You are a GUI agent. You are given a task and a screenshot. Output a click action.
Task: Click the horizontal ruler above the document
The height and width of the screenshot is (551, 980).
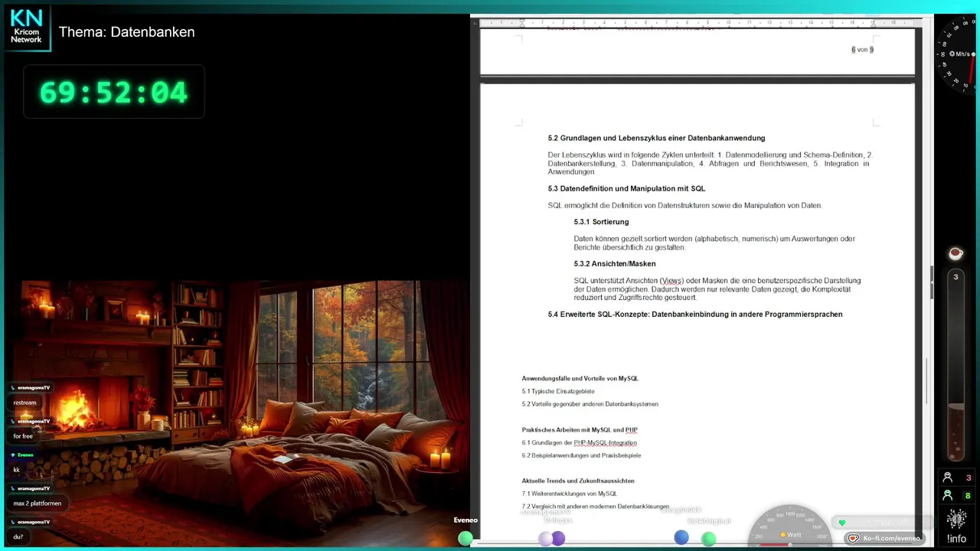tap(697, 23)
